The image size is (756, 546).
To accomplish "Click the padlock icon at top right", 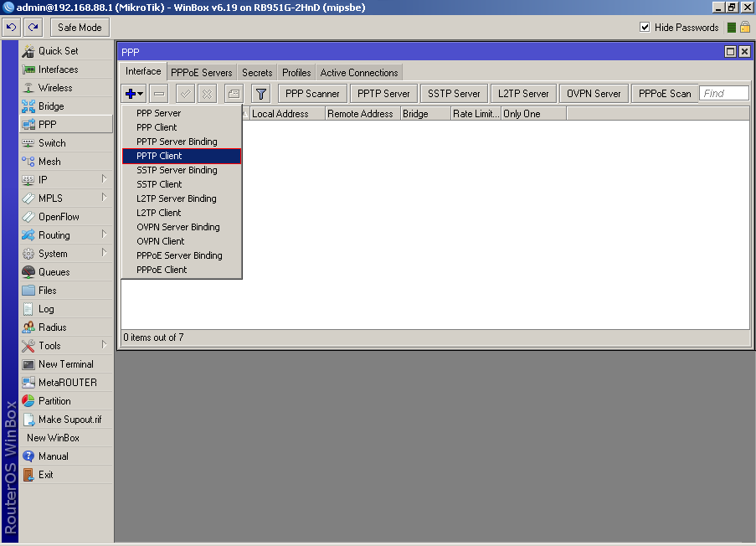I will pyautogui.click(x=745, y=28).
